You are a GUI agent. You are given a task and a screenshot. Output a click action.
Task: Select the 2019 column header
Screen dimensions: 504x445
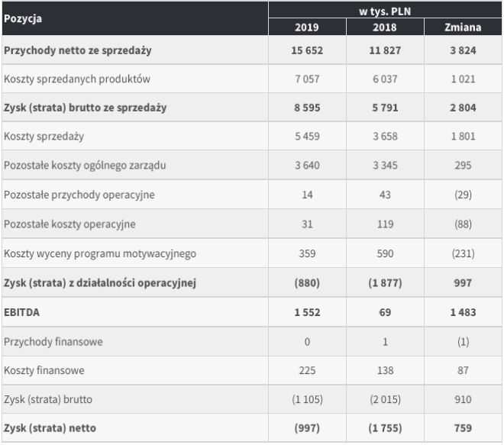click(x=307, y=27)
